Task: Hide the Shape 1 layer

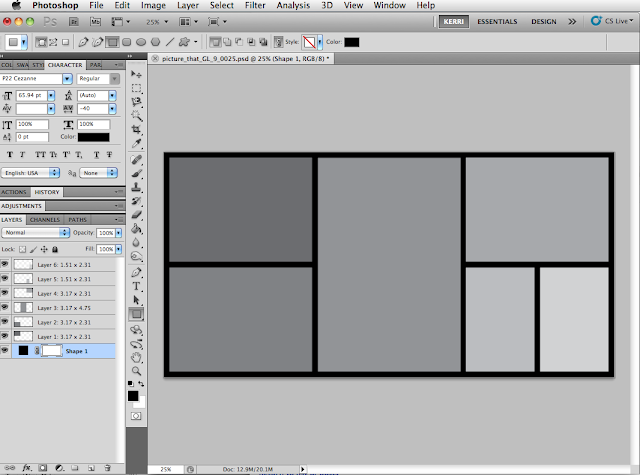Action: tap(5, 351)
